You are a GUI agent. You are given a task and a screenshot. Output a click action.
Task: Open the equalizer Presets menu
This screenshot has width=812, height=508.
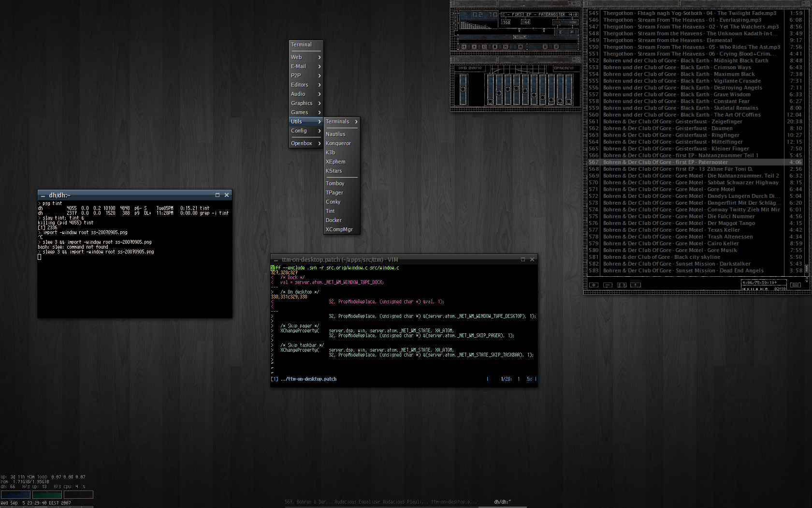(x=564, y=68)
